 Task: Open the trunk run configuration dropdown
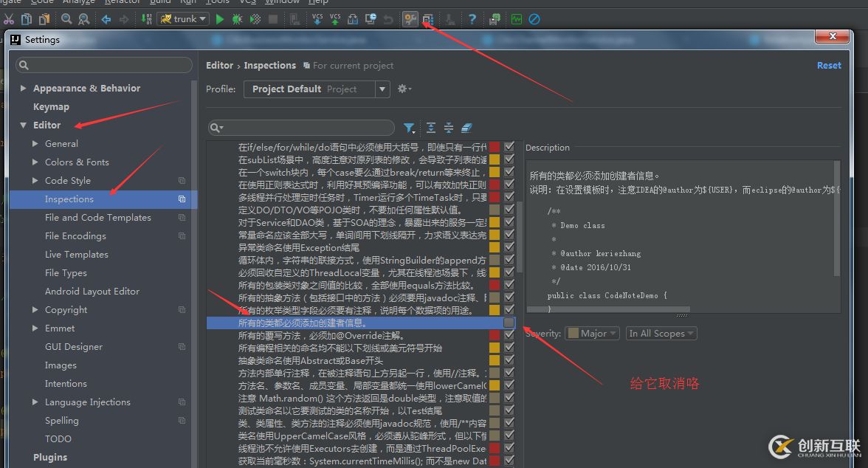click(x=183, y=19)
